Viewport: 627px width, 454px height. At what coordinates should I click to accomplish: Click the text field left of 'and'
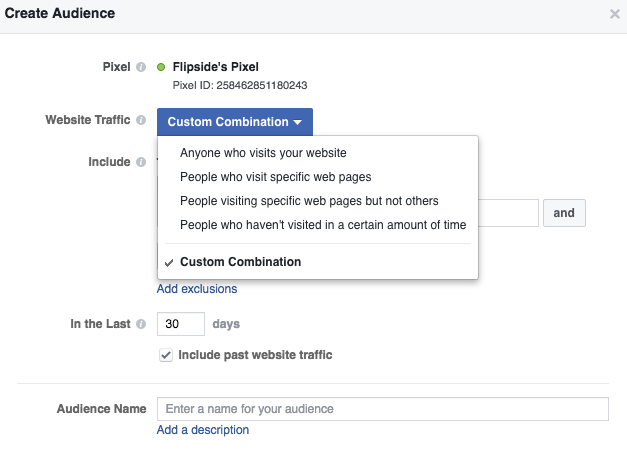click(508, 213)
